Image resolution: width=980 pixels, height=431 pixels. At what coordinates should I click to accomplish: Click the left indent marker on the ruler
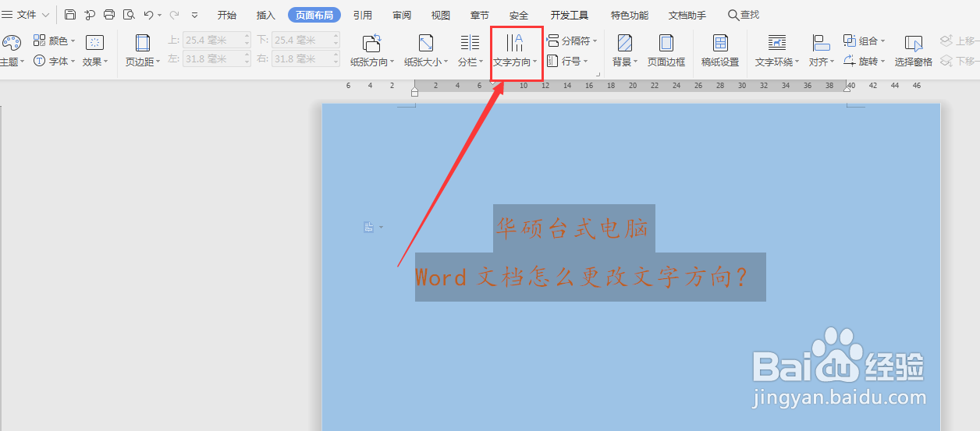(414, 92)
